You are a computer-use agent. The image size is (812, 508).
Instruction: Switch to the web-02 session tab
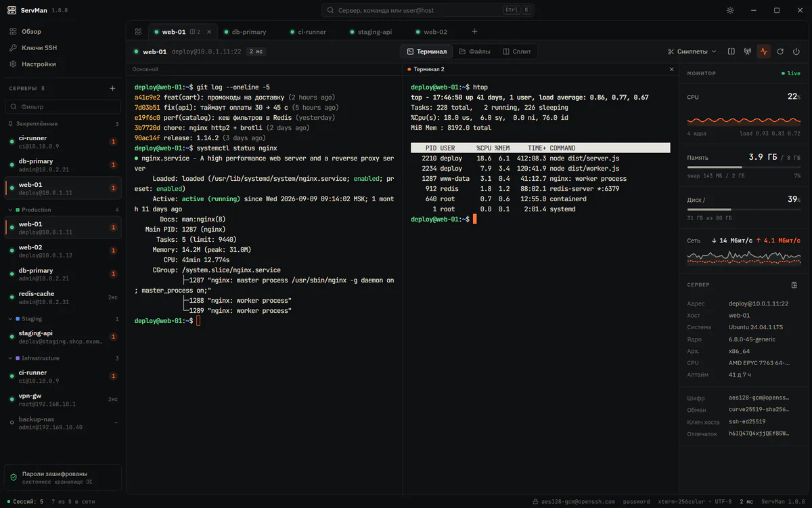coord(431,32)
